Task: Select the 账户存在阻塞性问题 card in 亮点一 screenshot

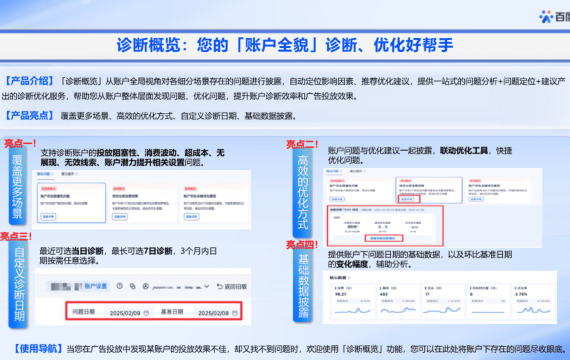Action: (x=71, y=203)
